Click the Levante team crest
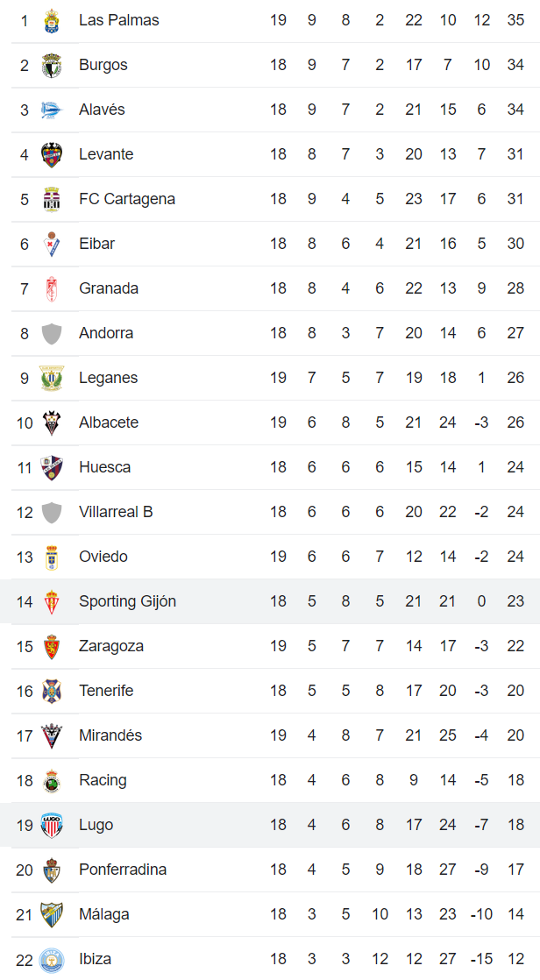The image size is (540, 980). [x=52, y=154]
